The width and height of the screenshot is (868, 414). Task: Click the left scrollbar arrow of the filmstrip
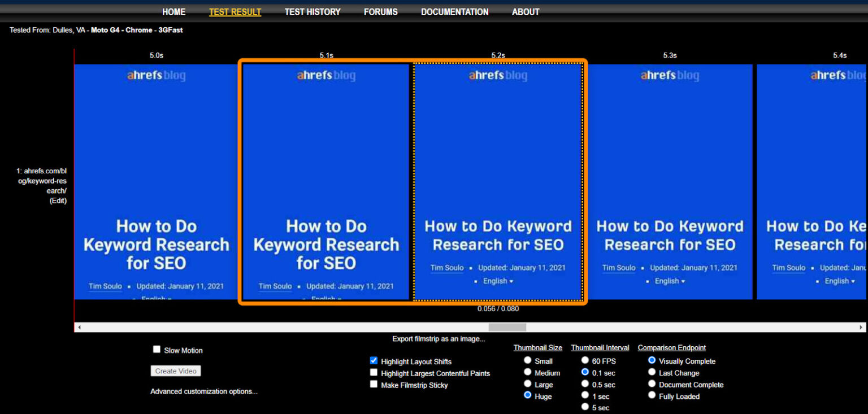point(79,327)
